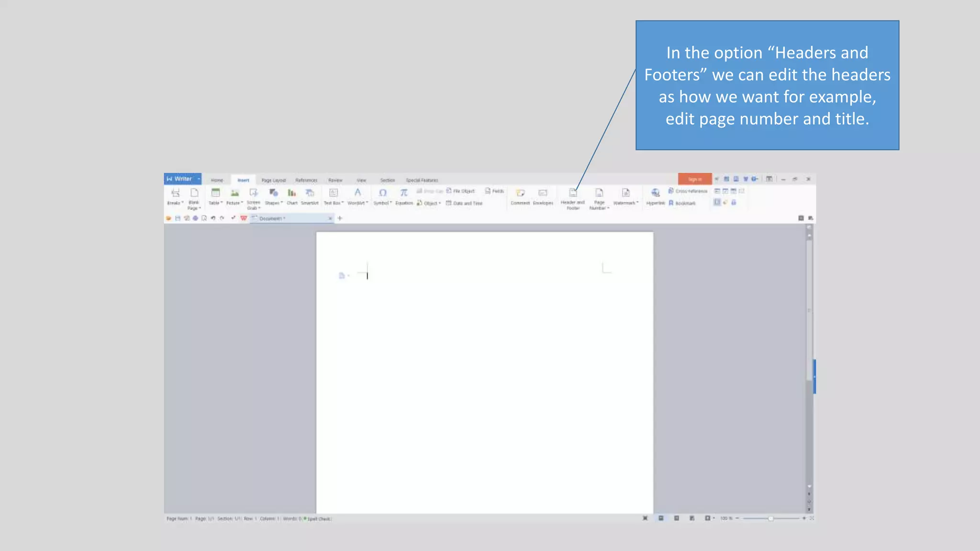Insert a Hyperlink
This screenshot has height=551, width=980.
click(x=656, y=197)
